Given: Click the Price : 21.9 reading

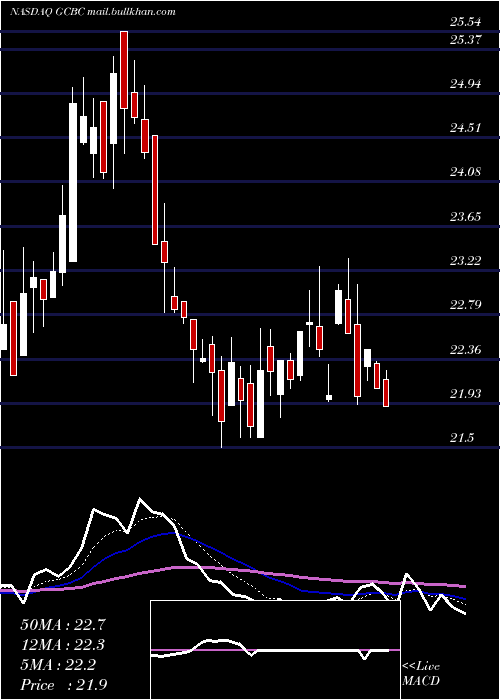Looking at the screenshot, I should [63, 685].
